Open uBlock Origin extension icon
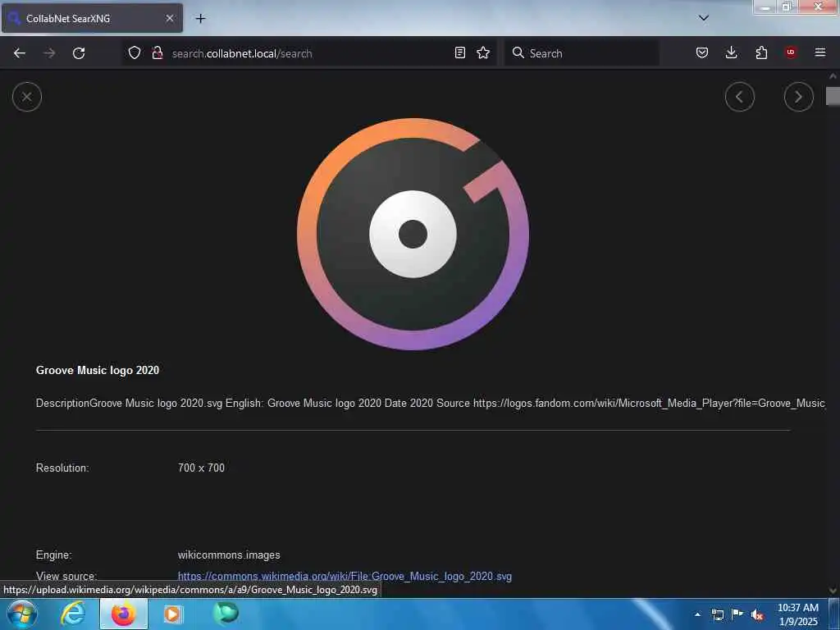The image size is (840, 630). 791,52
